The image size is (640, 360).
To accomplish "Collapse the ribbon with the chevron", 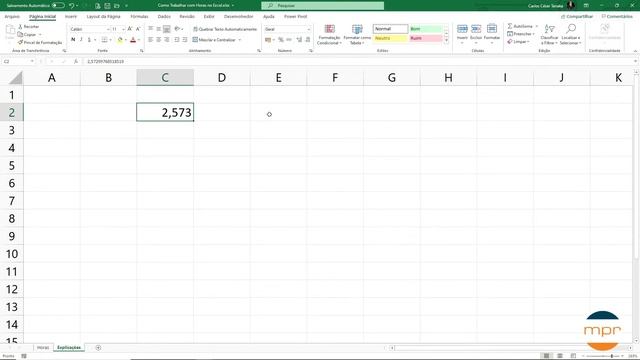I will pos(635,51).
